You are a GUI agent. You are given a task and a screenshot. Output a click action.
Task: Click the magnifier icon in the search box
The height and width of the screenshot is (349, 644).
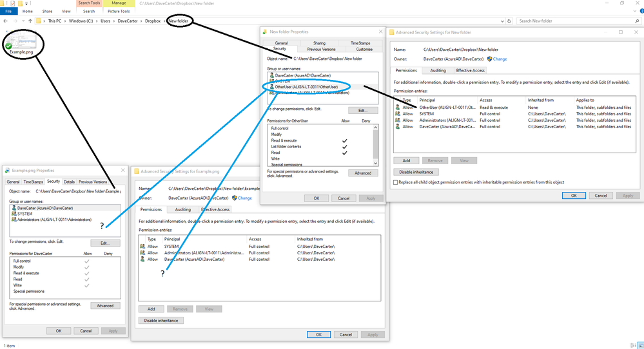[x=637, y=21]
